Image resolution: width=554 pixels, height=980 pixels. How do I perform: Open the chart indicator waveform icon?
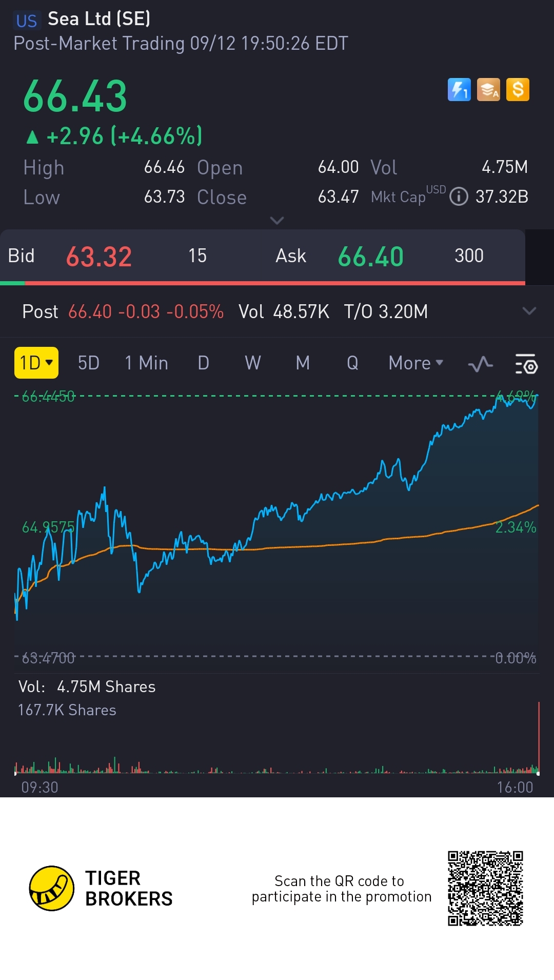pos(481,364)
